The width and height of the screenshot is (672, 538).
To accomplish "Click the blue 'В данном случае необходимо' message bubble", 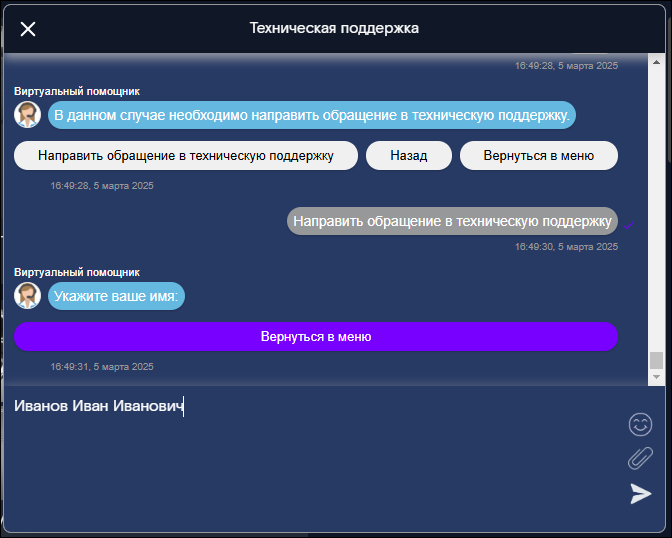I will coord(312,115).
